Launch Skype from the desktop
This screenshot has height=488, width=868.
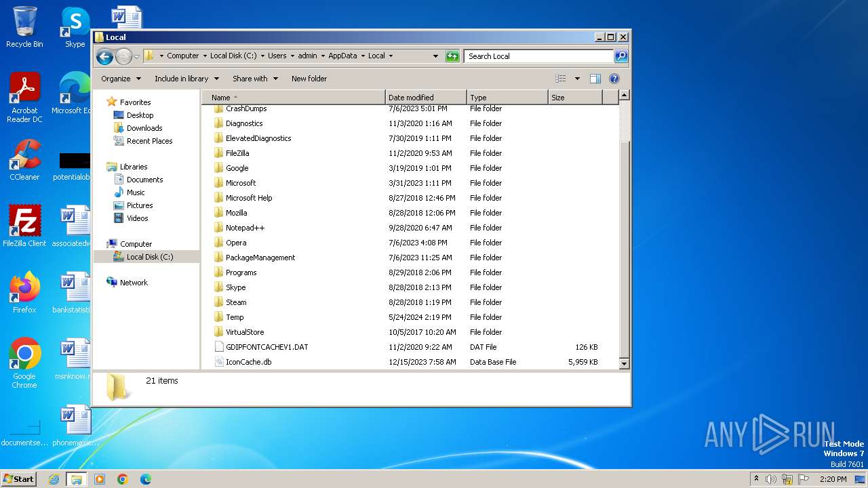point(75,27)
